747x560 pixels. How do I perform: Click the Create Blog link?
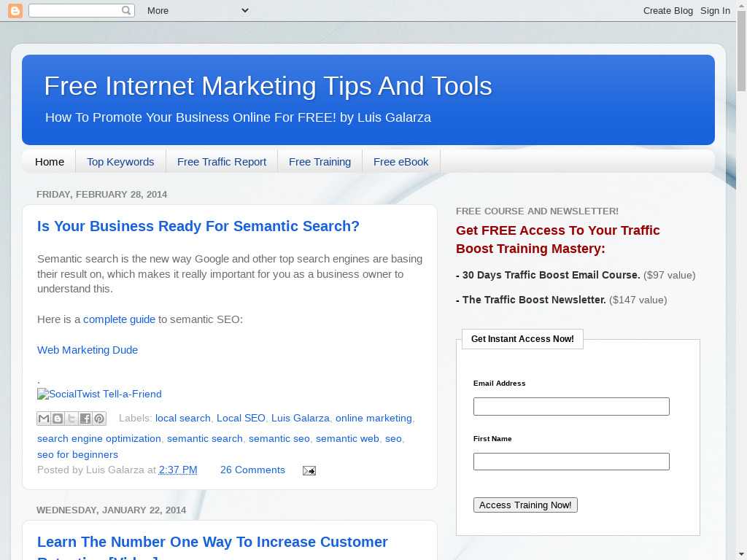pos(668,10)
